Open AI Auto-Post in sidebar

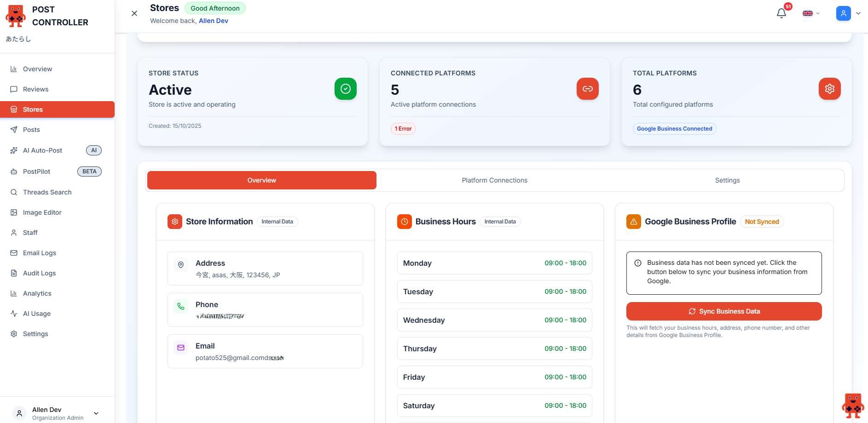tap(42, 150)
